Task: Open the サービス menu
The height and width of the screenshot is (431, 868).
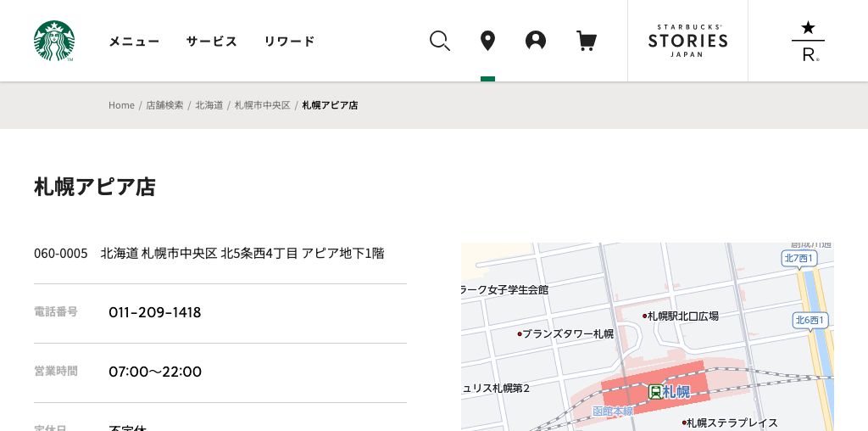Action: pos(211,42)
